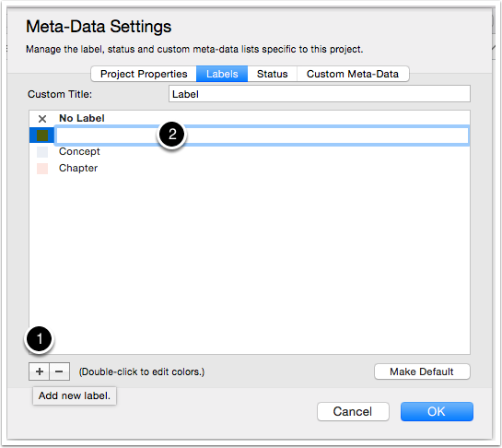The image size is (502, 448).
Task: Click the X icon beside No Label
Action: pos(42,119)
